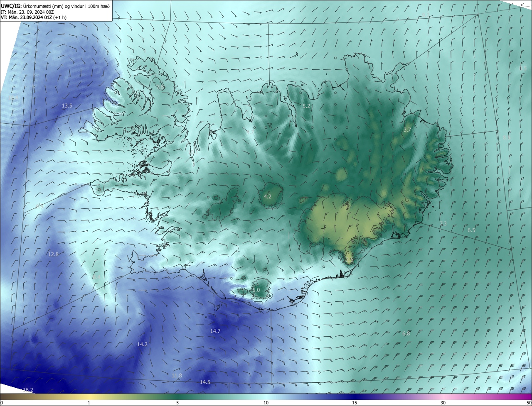The image size is (532, 406).
Task: Click the 6.5 value off the east coast
Action: pos(471,230)
